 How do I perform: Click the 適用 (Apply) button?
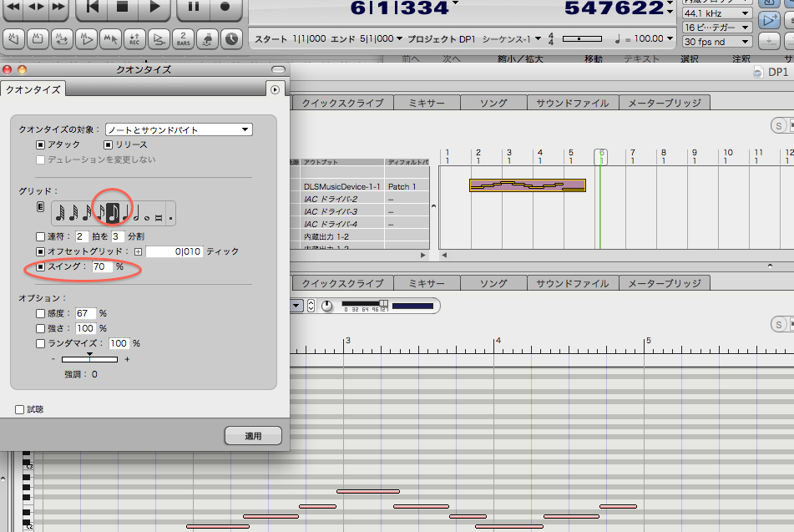[253, 436]
